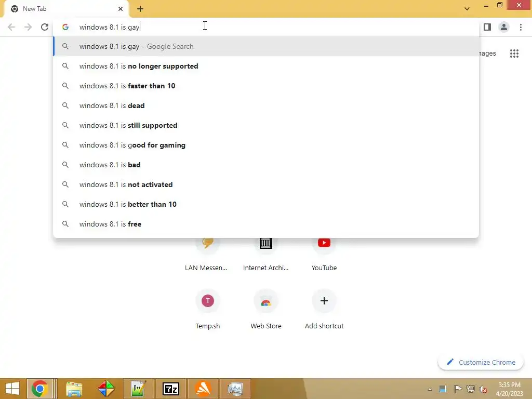Select suggestion 'still supported'
The image size is (532, 399).
[266, 125]
